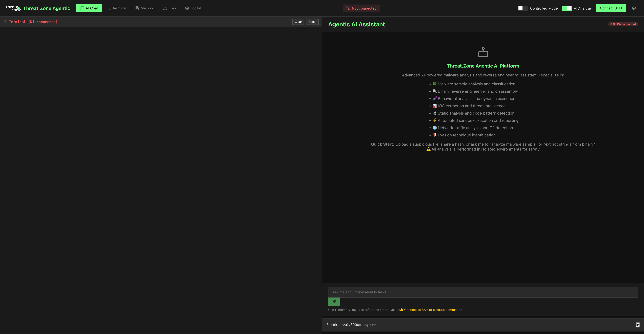
Task: Expand the usage stats panel arrow
Action: pos(637,325)
